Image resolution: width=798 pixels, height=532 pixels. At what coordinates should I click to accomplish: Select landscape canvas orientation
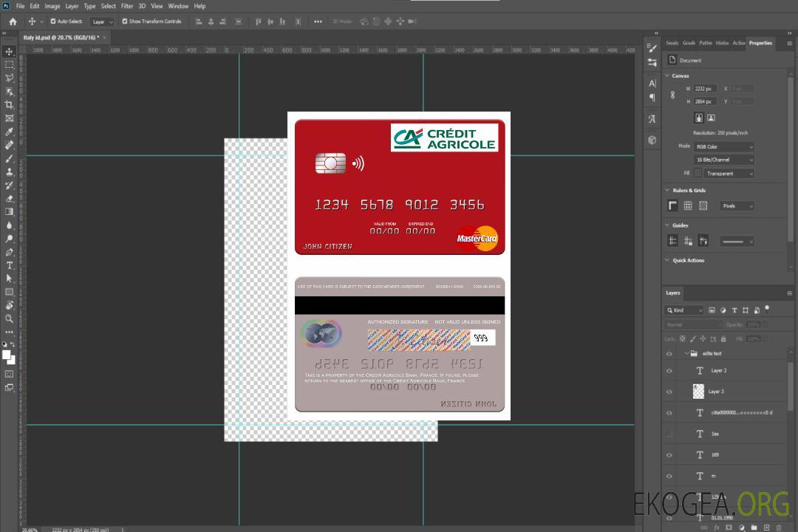click(711, 118)
